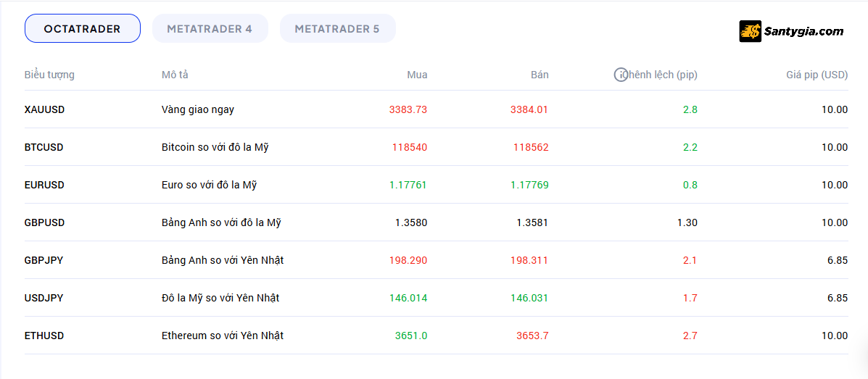
Task: Click XAUUSD buy price 3383.73
Action: pos(408,109)
